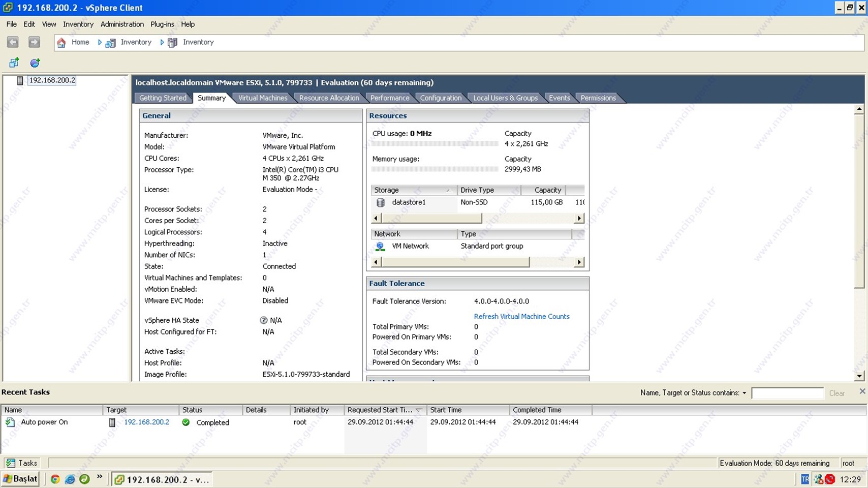This screenshot has height=488, width=868.
Task: Open Internet Explorer from quick launch
Action: tap(70, 479)
